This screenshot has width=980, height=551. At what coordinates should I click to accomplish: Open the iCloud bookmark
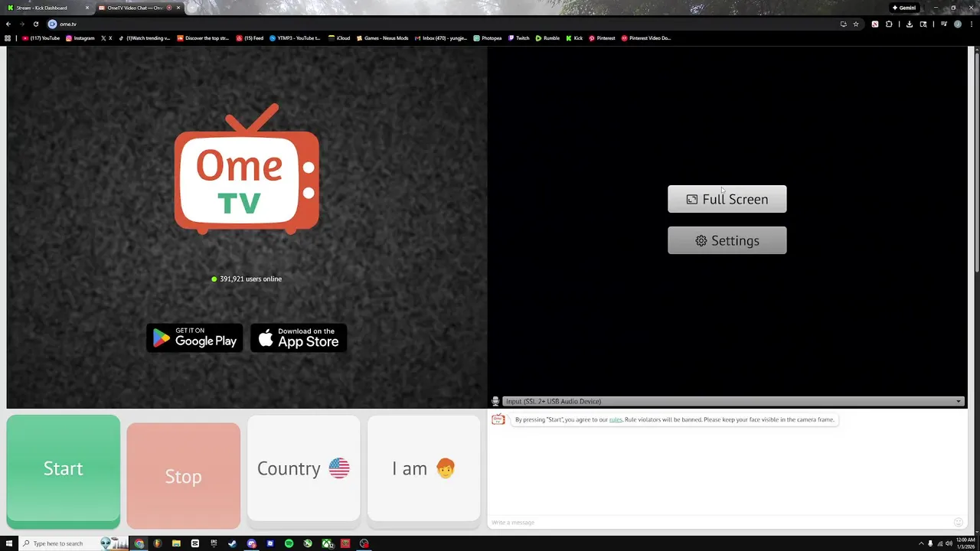(x=339, y=37)
